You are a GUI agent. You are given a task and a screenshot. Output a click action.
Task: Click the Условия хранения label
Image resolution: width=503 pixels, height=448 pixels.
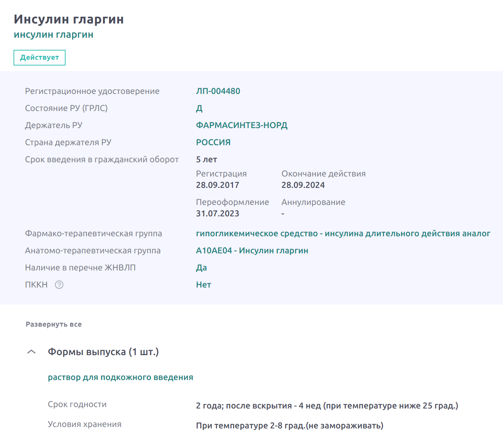(84, 424)
